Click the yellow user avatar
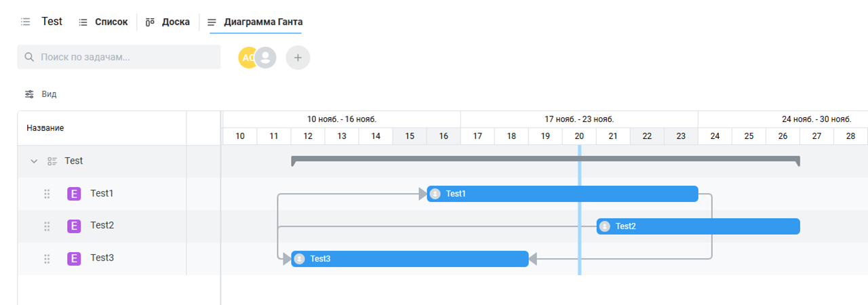The image size is (868, 305). (x=245, y=58)
